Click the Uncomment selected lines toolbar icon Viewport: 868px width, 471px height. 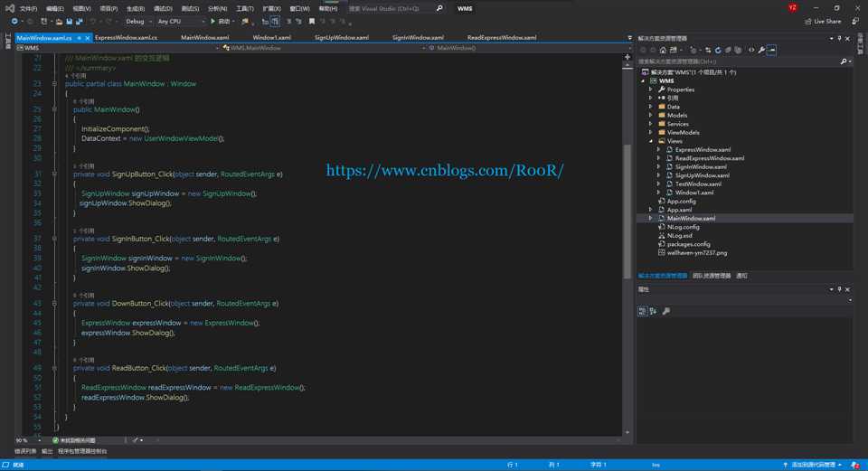pyautogui.click(x=298, y=21)
